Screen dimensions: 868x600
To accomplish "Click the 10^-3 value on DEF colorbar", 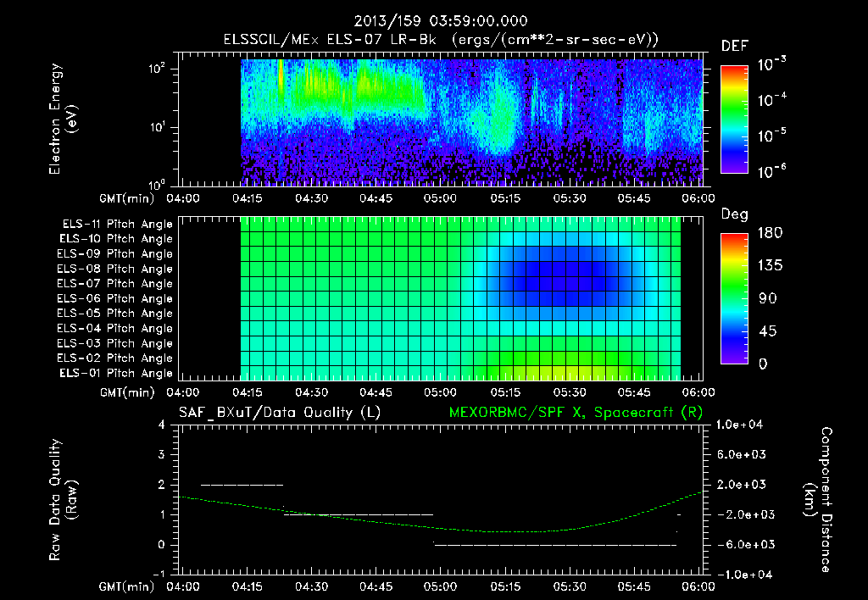I will coord(772,64).
